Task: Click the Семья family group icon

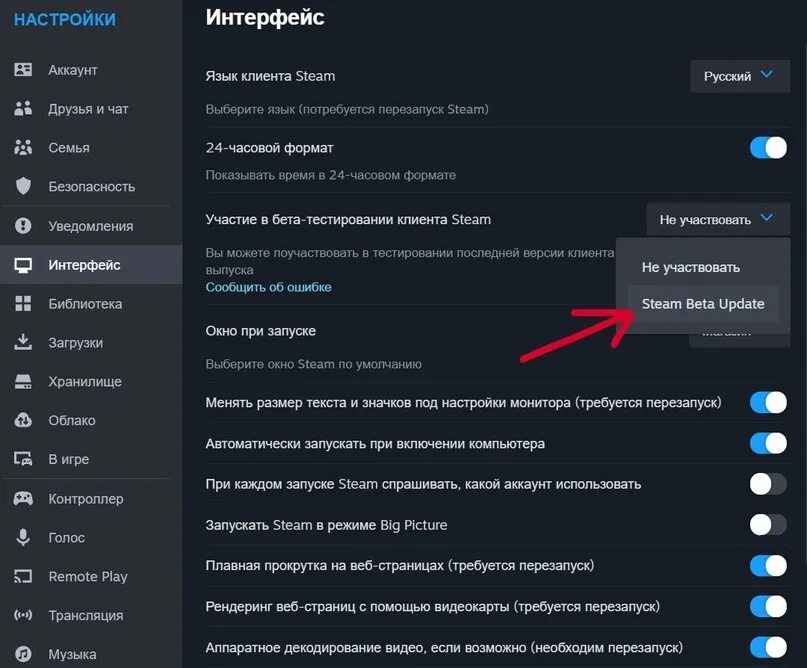Action: click(x=23, y=148)
